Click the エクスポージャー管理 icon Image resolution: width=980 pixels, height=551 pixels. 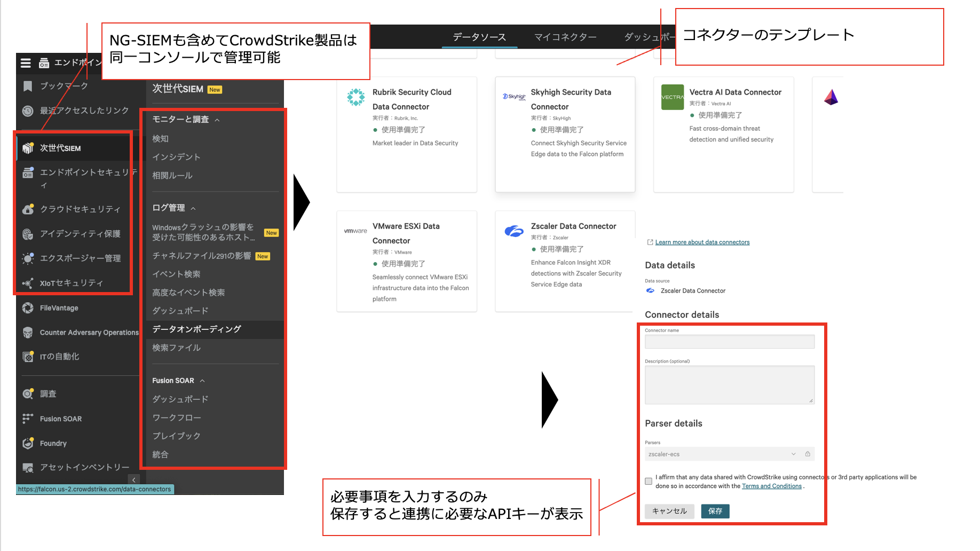[28, 258]
